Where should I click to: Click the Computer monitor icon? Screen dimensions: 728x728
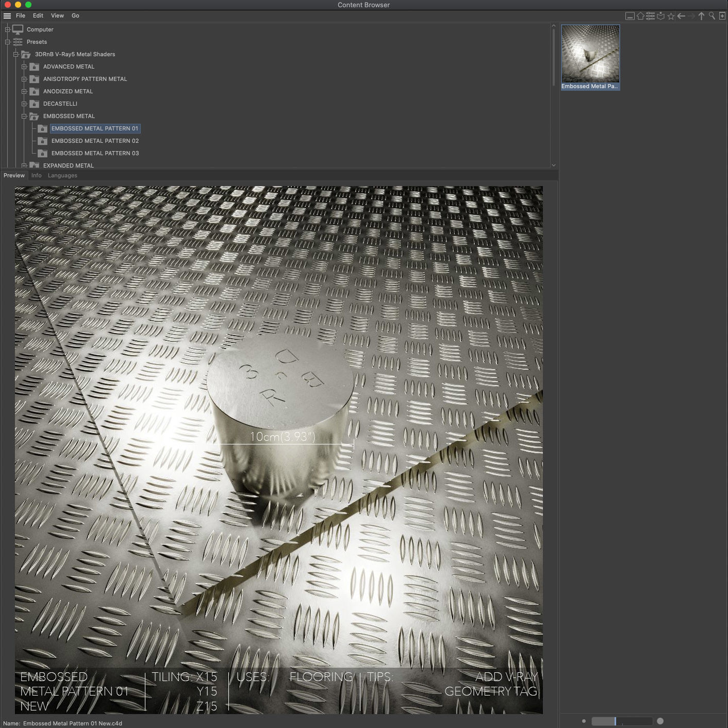[x=18, y=29]
